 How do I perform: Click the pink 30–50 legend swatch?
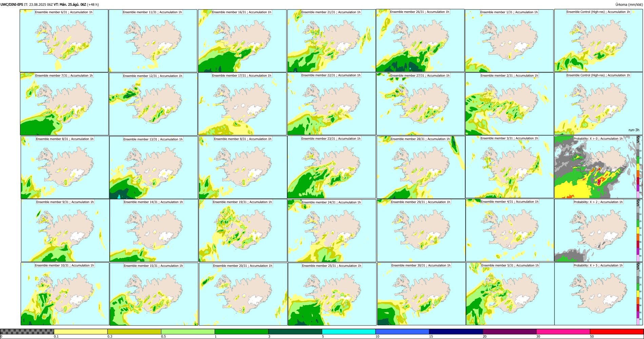[x=563, y=332]
